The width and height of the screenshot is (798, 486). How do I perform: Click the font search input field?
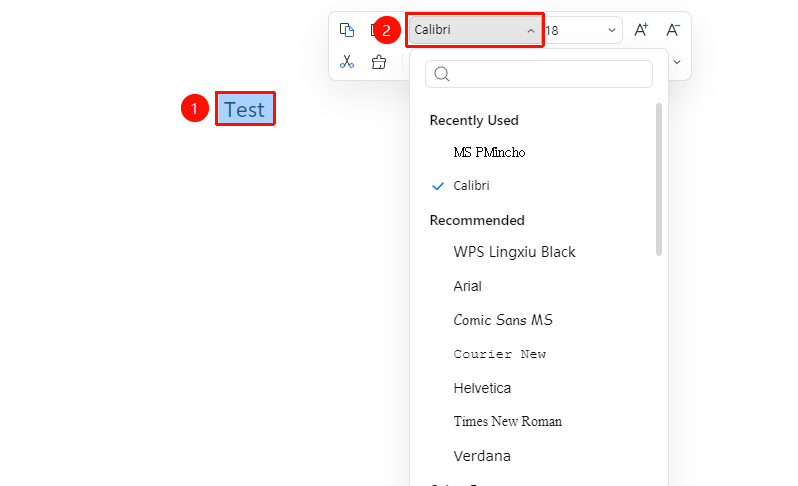coord(539,74)
